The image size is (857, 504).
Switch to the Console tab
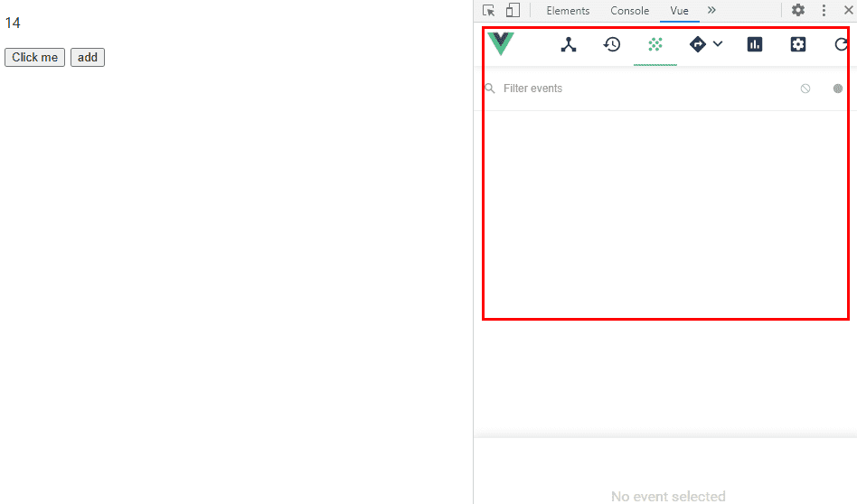tap(629, 11)
